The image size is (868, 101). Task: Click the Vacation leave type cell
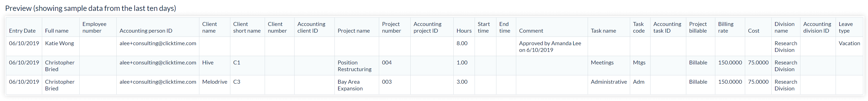click(849, 43)
